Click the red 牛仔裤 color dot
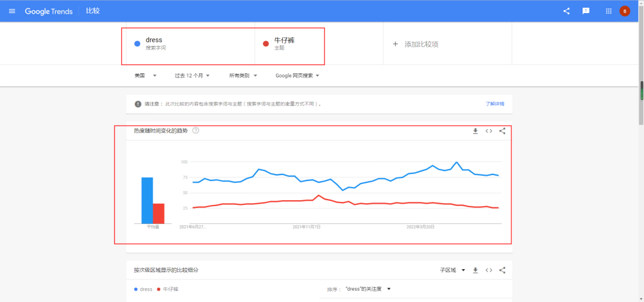644x302 pixels. pos(265,43)
